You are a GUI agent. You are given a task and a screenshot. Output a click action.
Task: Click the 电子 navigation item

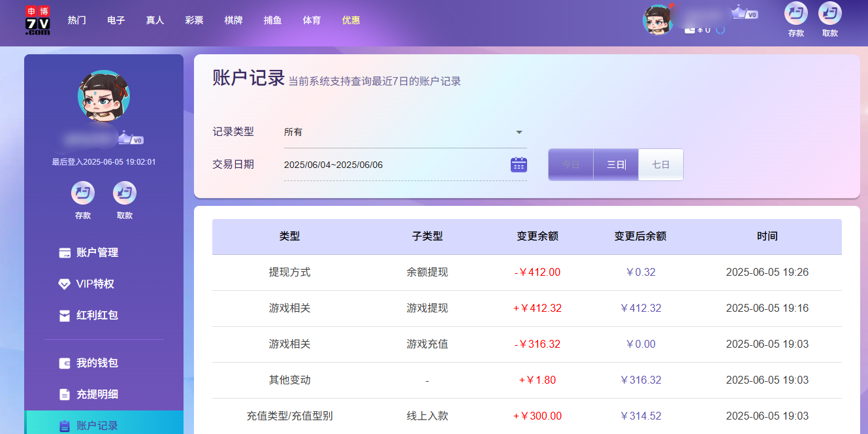click(116, 20)
